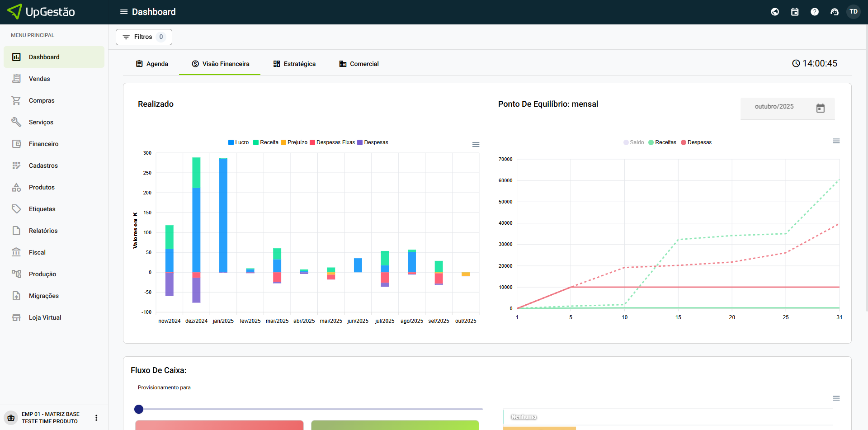The image size is (868, 430).
Task: Click the TD user avatar
Action: pos(854,12)
